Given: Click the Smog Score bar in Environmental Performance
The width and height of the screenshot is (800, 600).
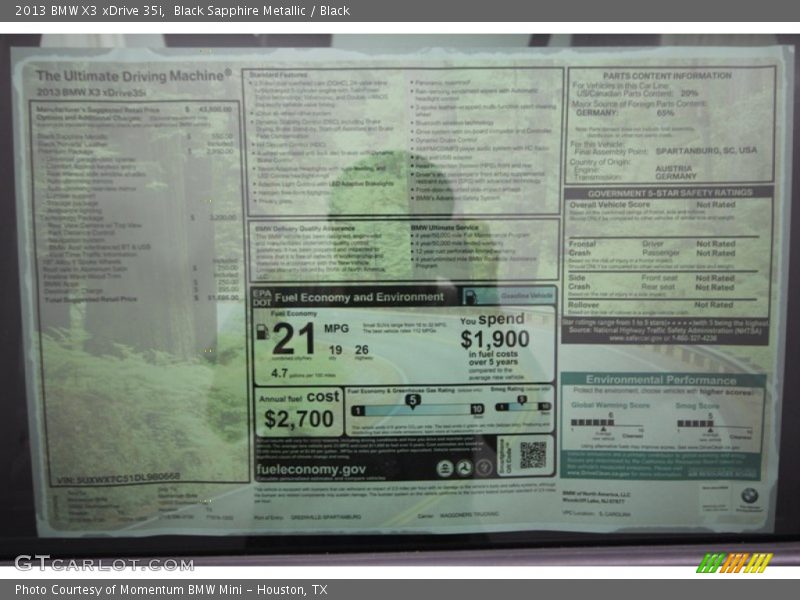Looking at the screenshot, I should click(x=695, y=423).
